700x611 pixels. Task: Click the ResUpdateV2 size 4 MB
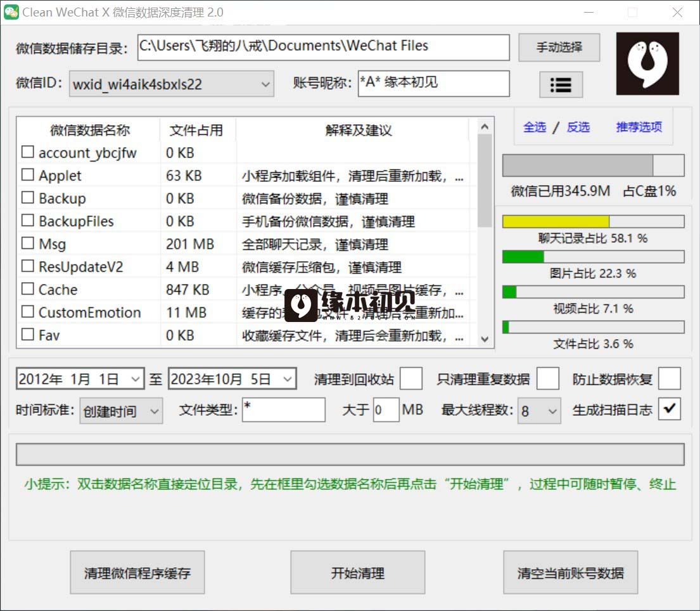(x=182, y=267)
